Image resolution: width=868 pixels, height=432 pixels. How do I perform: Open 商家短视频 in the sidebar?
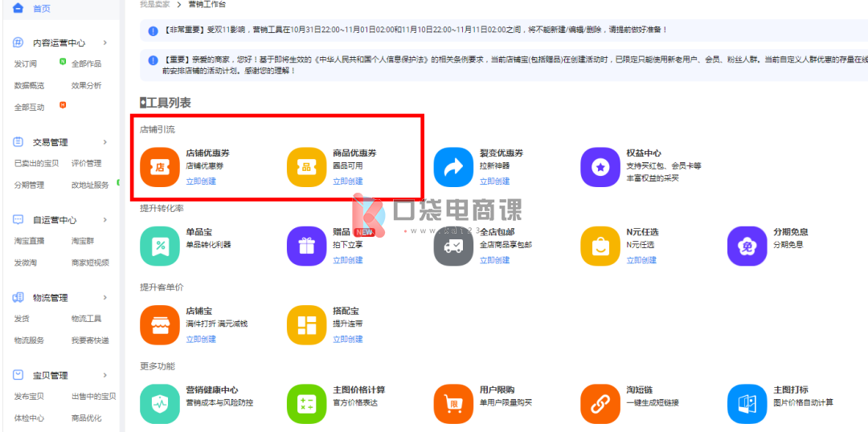pos(90,263)
